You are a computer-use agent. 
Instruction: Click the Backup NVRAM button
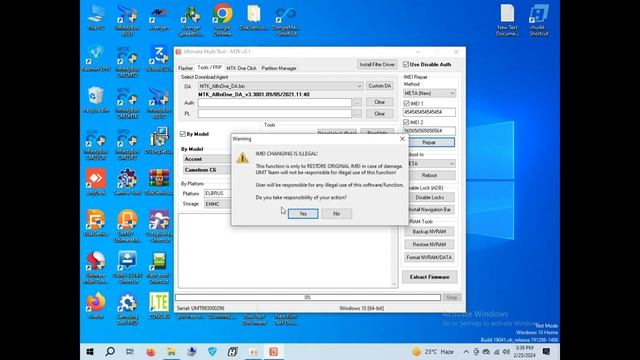click(x=429, y=231)
